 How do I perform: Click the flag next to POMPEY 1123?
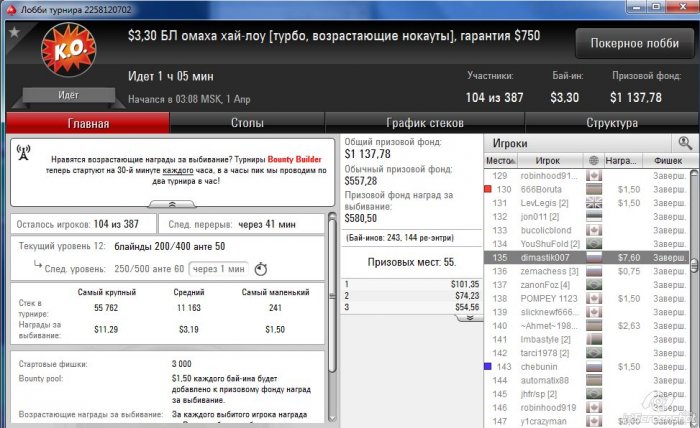click(594, 299)
